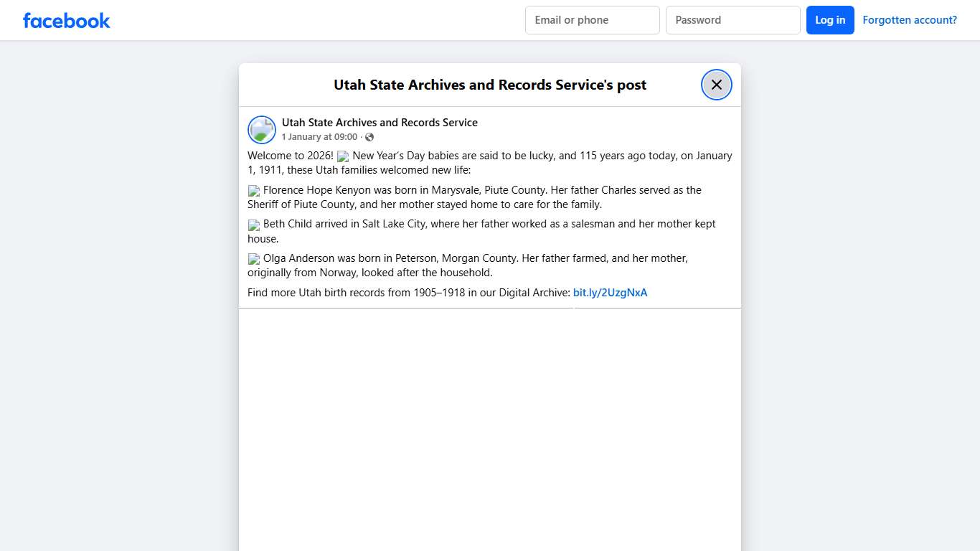Screen dimensions: 980x551
Task: Click the broken emoji after 'Welcome to 2026!'
Action: (x=343, y=156)
